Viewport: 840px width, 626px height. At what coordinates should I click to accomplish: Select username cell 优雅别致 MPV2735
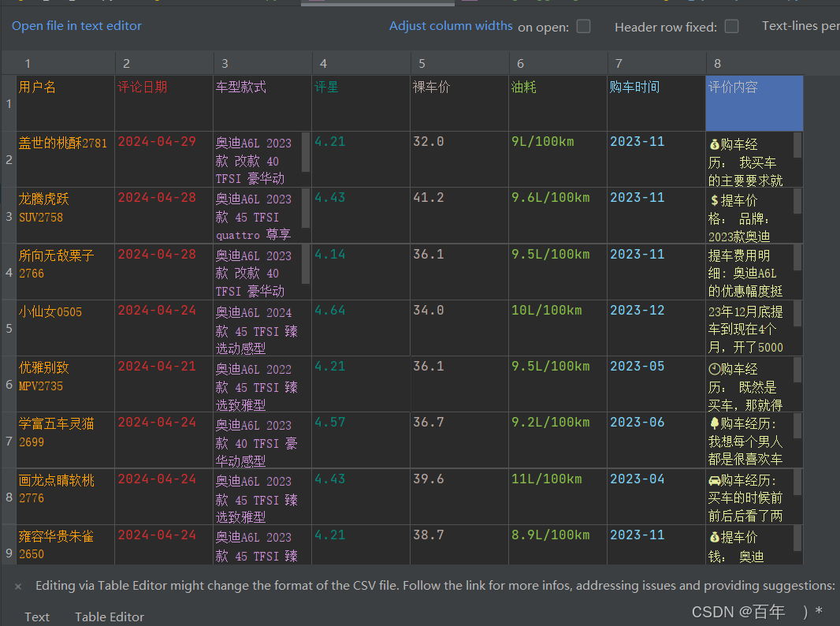pyautogui.click(x=65, y=384)
